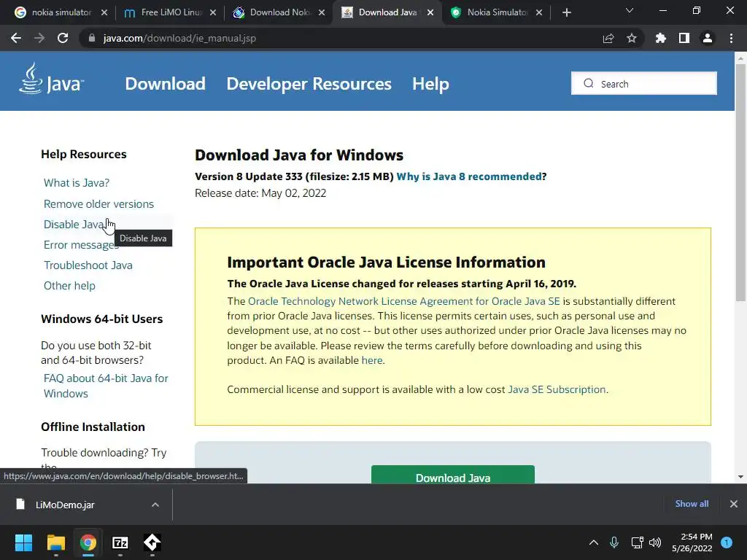Open FAQ about 64-bit Java link
Viewport: 747px width, 560px height.
point(106,386)
